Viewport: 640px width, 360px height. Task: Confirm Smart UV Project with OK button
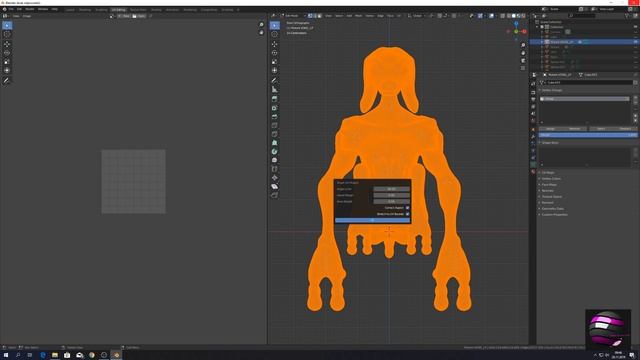click(372, 220)
